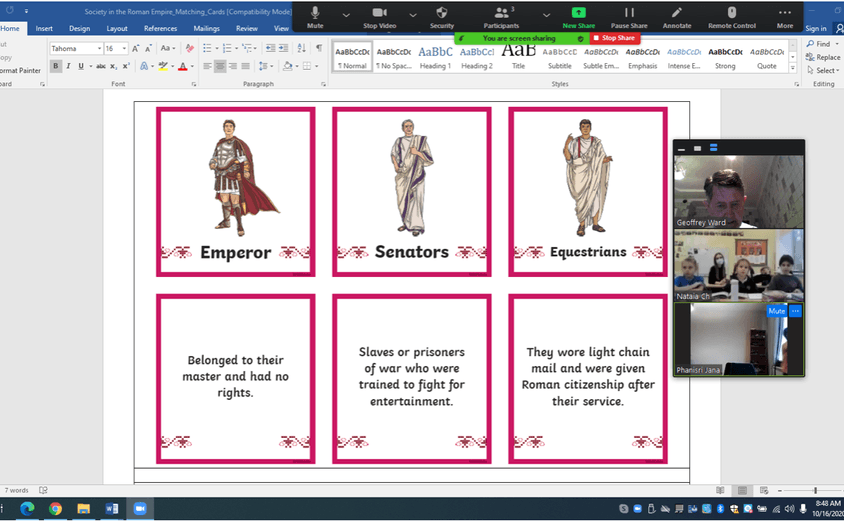Click the red font color swatch button

[182, 66]
